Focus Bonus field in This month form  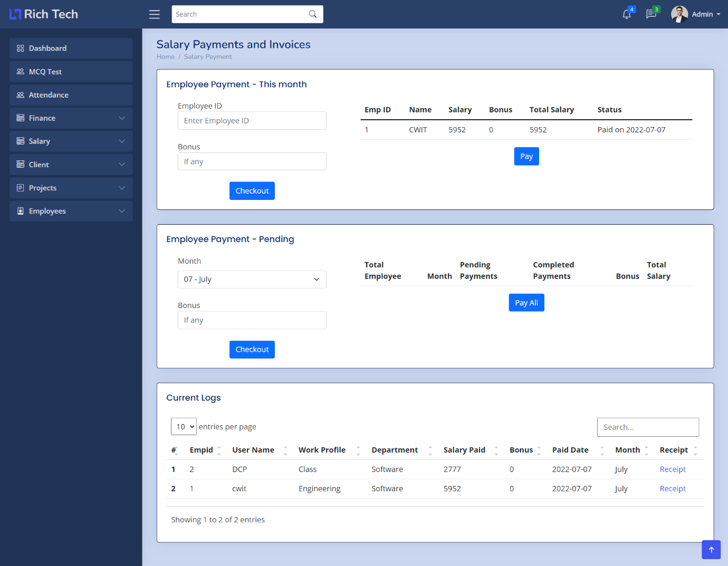[252, 161]
